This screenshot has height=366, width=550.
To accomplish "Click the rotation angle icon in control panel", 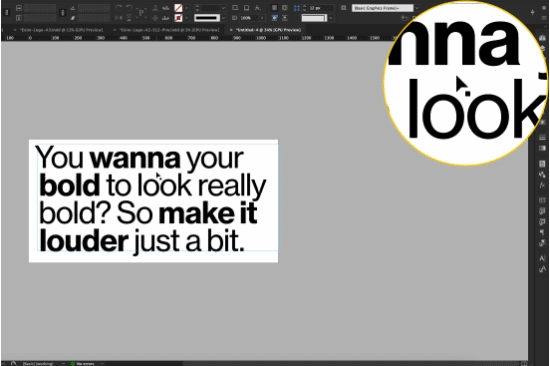I will click(73, 8).
